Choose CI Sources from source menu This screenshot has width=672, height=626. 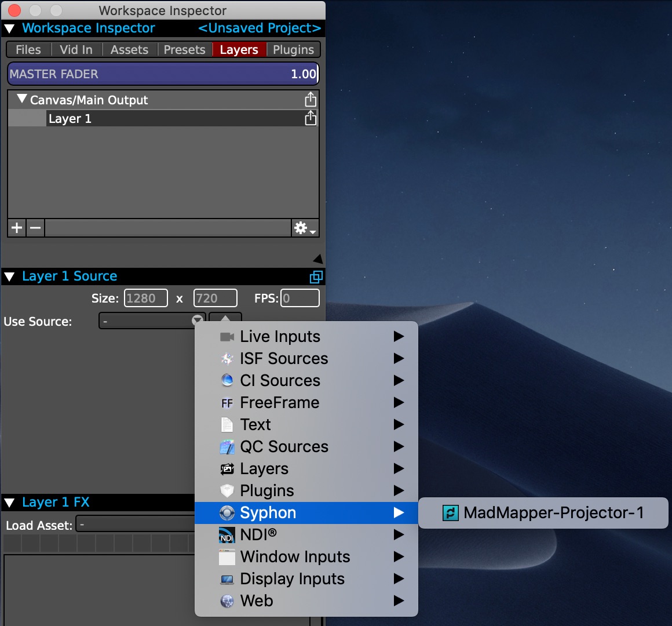pos(306,380)
